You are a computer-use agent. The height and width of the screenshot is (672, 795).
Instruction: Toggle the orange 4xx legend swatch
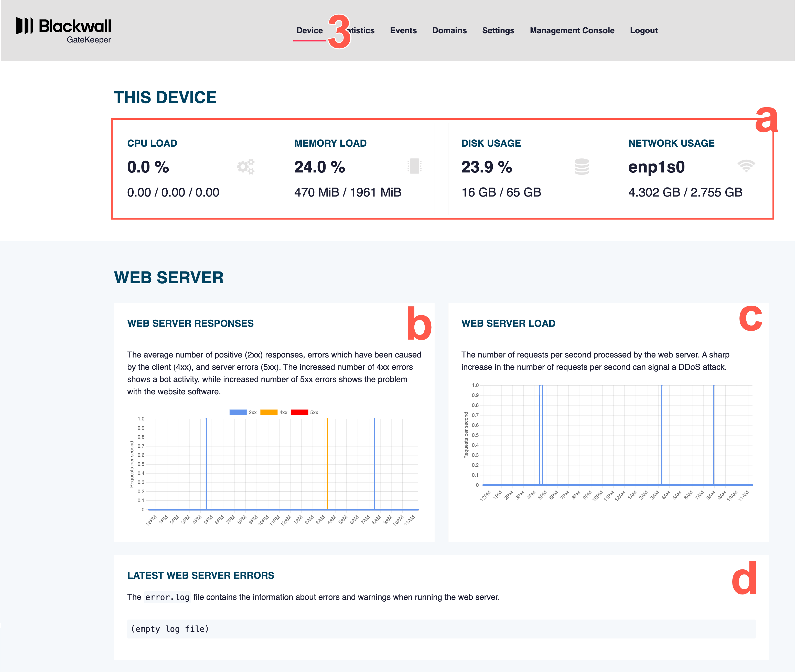tap(269, 412)
